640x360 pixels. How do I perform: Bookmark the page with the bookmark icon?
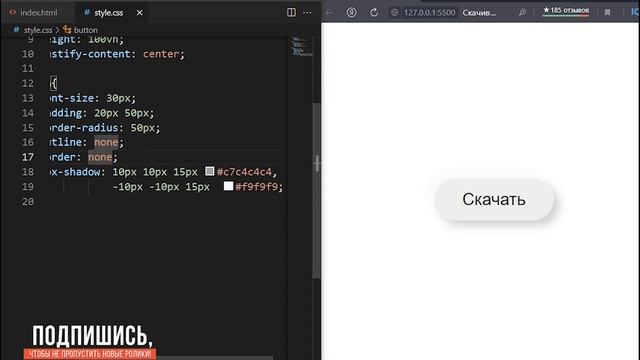(x=607, y=13)
